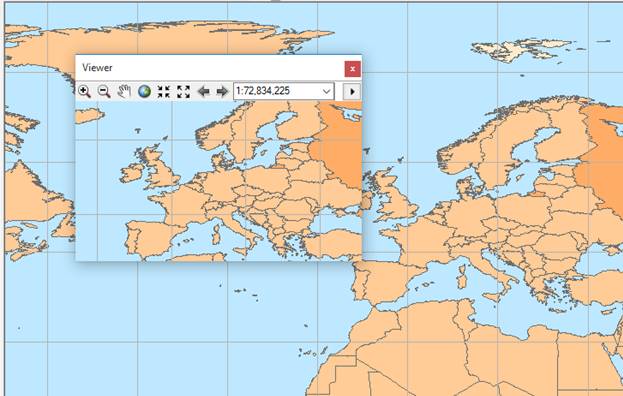Viewport: 623px width, 396px height.
Task: Close the Viewer window
Action: pos(352,69)
